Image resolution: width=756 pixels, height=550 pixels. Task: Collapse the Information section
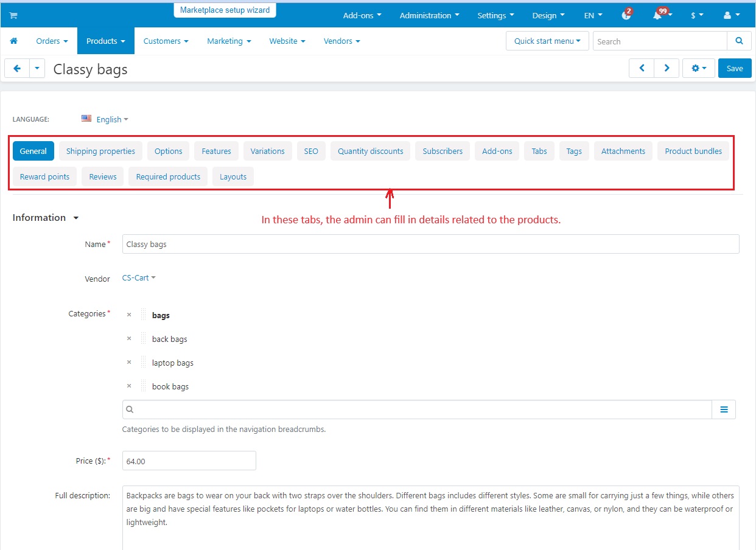click(x=46, y=218)
